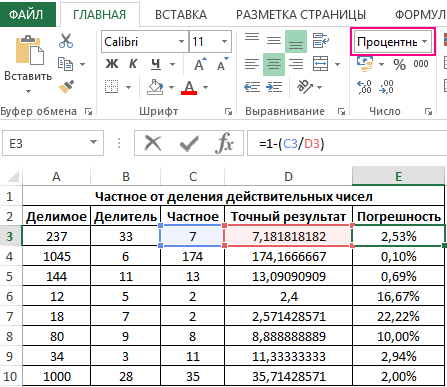Click the cell borders icon
This screenshot has height=387, width=447.
click(111, 87)
